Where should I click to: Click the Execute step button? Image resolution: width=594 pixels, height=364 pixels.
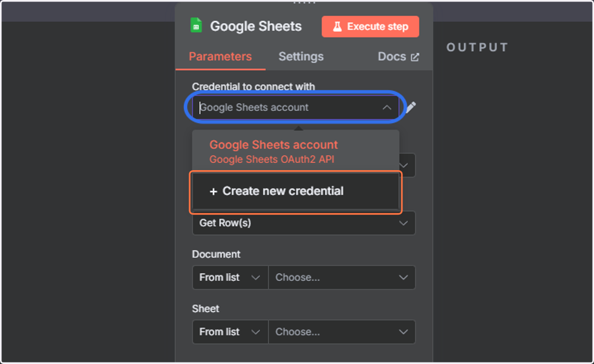[370, 27]
